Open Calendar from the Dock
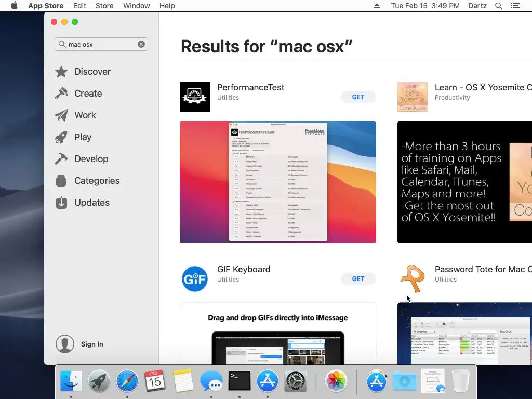 point(155,381)
